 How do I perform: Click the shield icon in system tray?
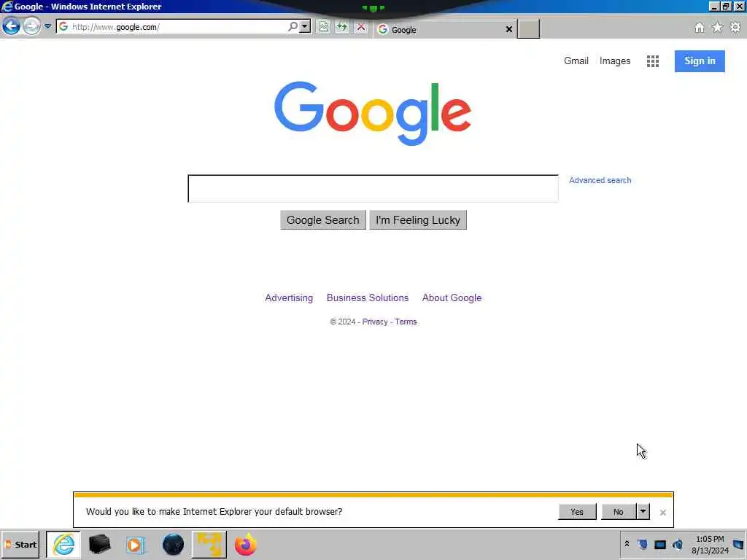(643, 544)
